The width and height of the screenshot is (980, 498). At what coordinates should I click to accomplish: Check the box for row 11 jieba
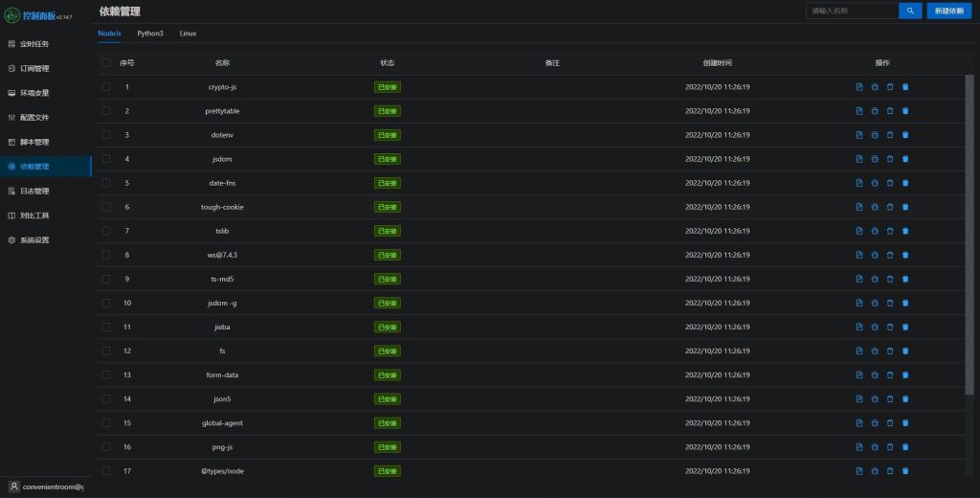pos(106,327)
